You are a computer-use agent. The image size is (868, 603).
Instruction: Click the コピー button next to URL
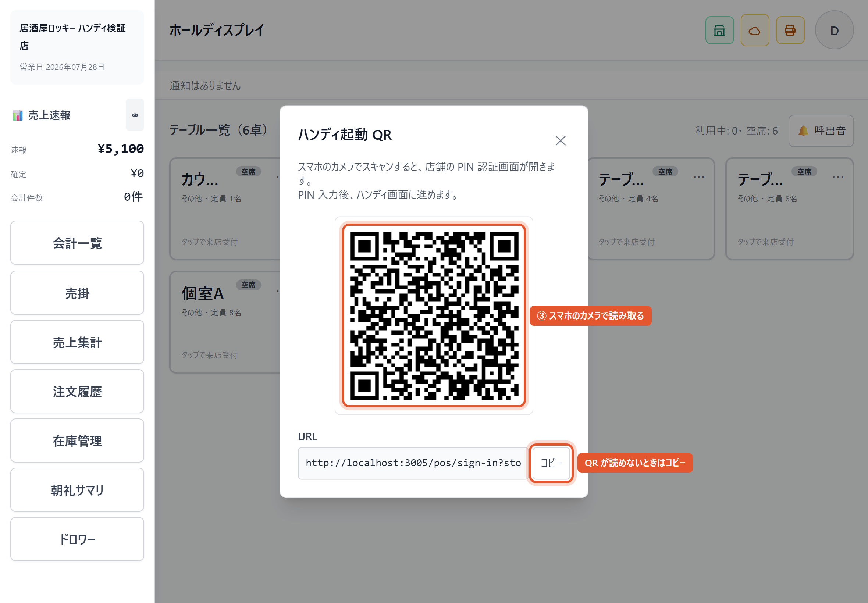click(x=551, y=463)
